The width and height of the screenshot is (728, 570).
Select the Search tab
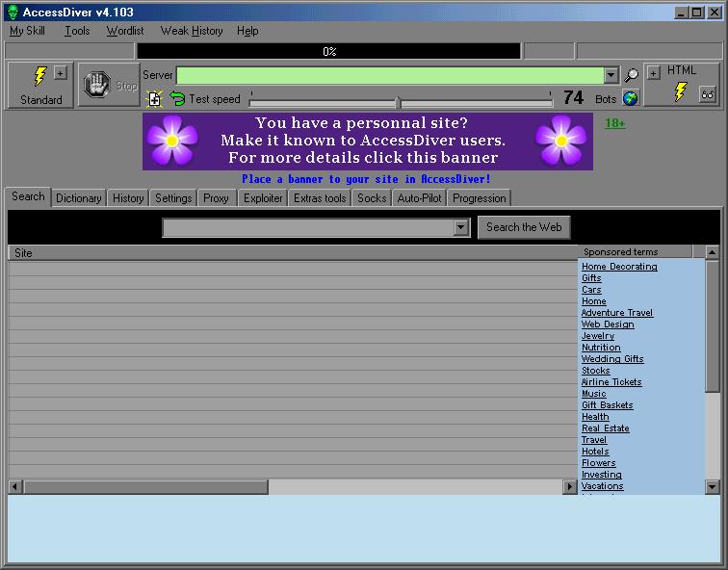point(28,196)
